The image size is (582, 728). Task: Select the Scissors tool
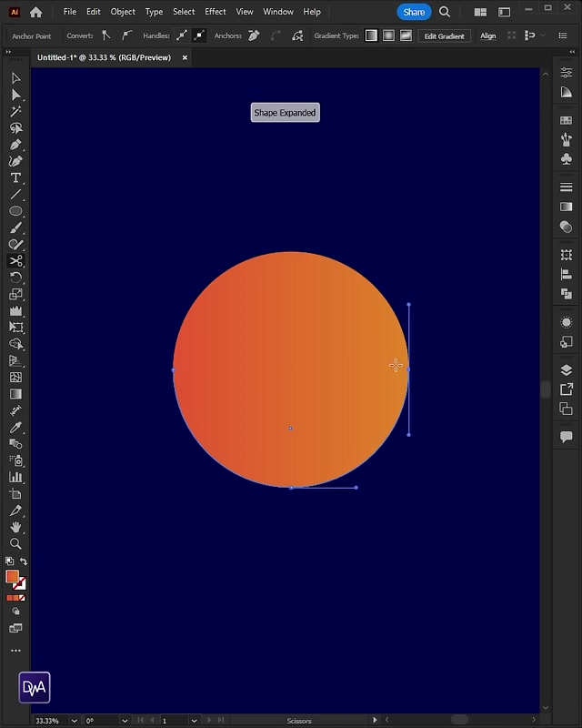pos(15,261)
